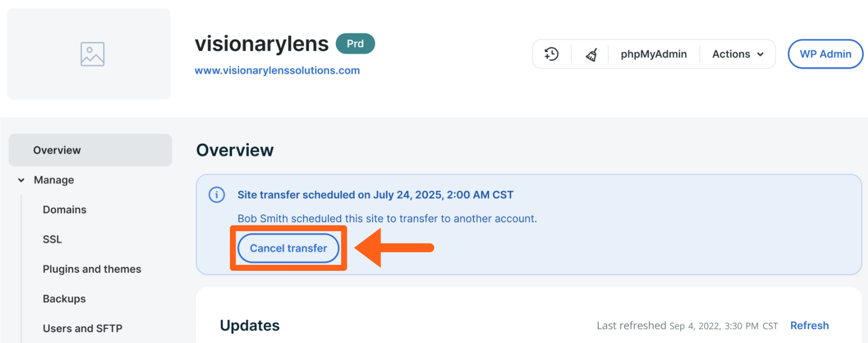The height and width of the screenshot is (343, 868).
Task: Select Overview in the sidebar
Action: click(57, 150)
